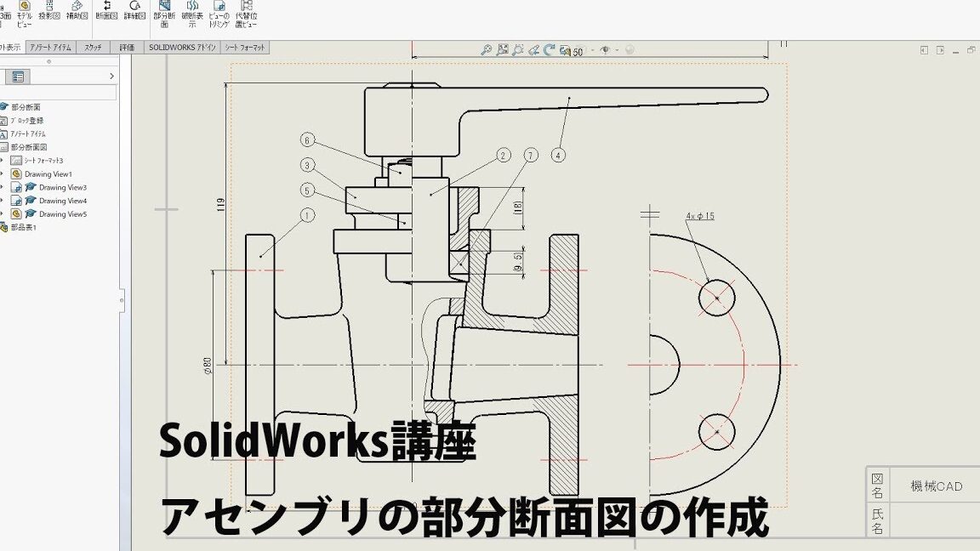This screenshot has height=551, width=980.
Task: Open dropdown arrow next to the eye icon
Action: [617, 50]
